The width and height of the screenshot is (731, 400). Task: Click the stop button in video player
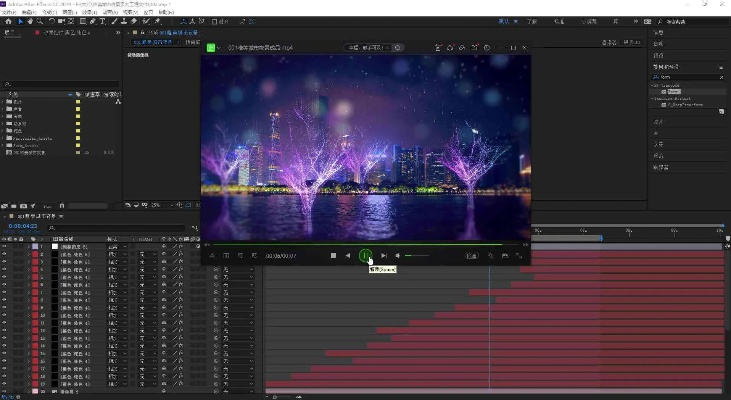tap(333, 256)
